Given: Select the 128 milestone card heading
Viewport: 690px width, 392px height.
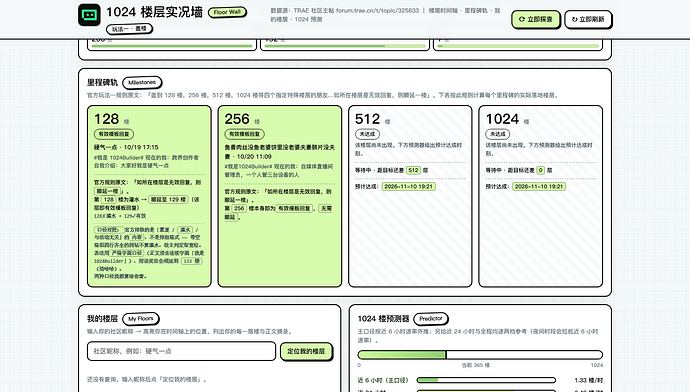Looking at the screenshot, I should click(x=106, y=119).
